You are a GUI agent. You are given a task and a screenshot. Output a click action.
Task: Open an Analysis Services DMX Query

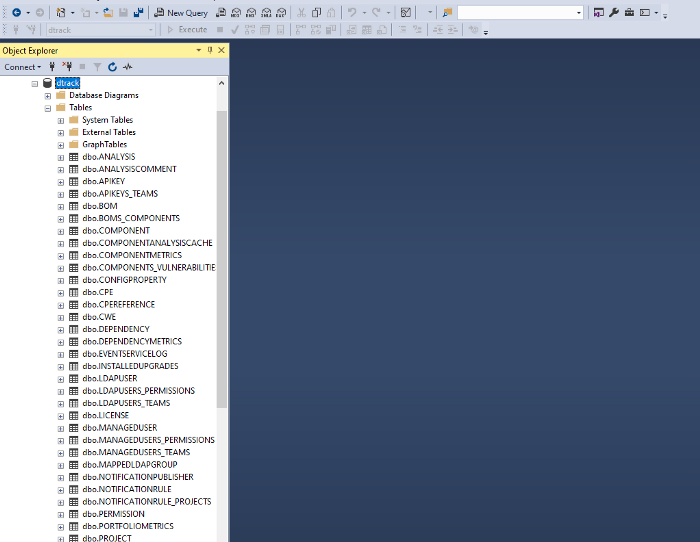tap(251, 13)
